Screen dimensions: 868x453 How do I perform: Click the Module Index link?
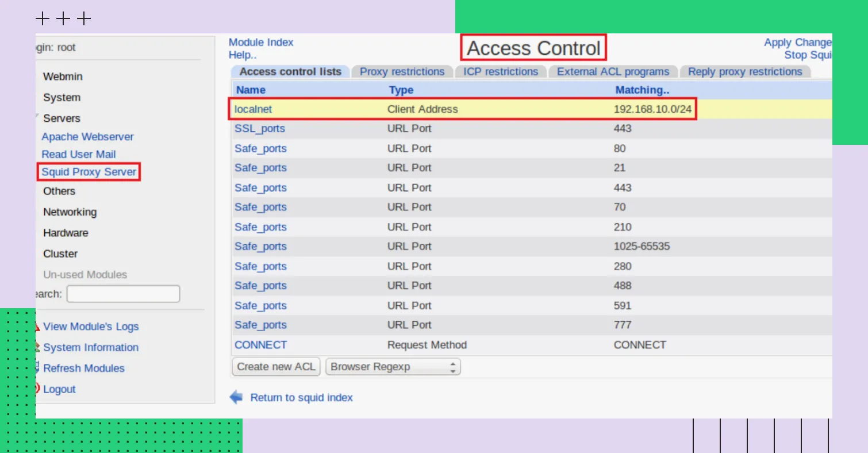[261, 43]
